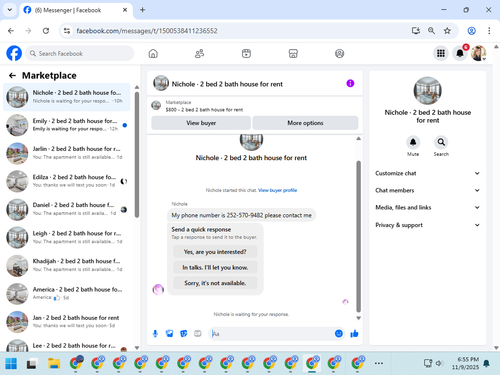Open the Friends icon in top navigation
The image size is (500, 375).
(199, 53)
